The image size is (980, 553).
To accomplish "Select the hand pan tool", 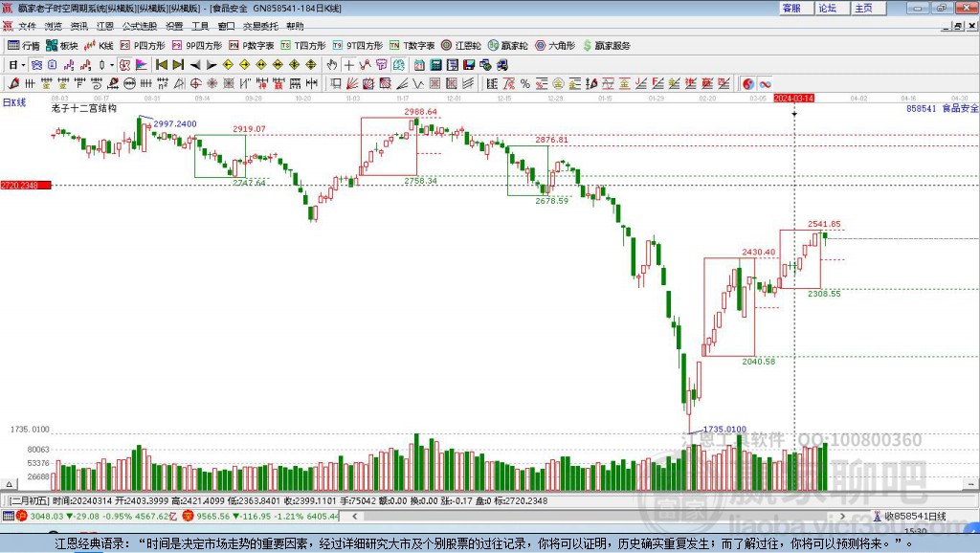I will click(332, 65).
